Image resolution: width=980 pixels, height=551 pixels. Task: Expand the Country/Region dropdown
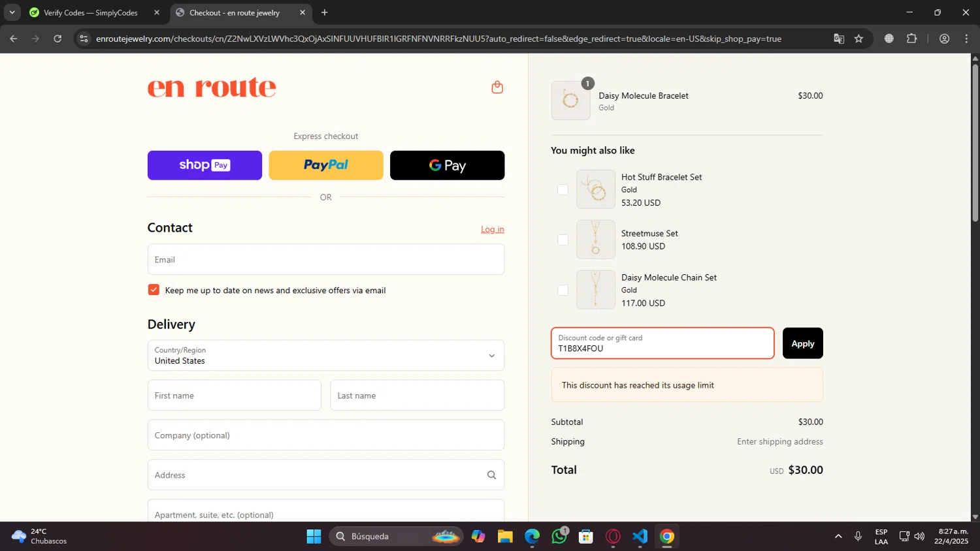pyautogui.click(x=326, y=356)
